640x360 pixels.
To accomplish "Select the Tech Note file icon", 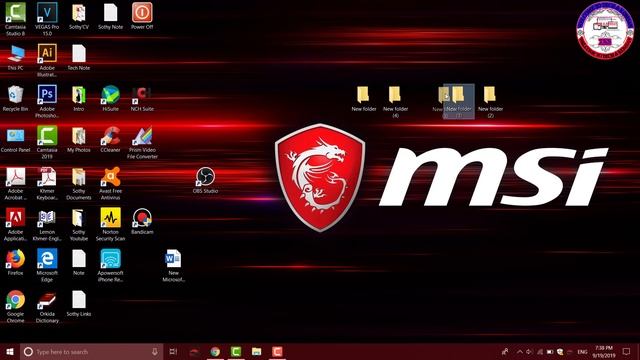I will pyautogui.click(x=79, y=54).
